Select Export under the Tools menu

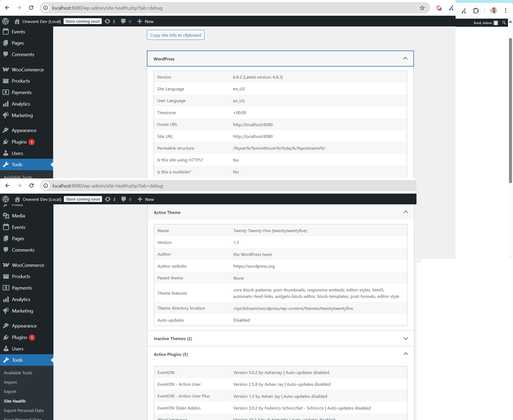coord(10,392)
